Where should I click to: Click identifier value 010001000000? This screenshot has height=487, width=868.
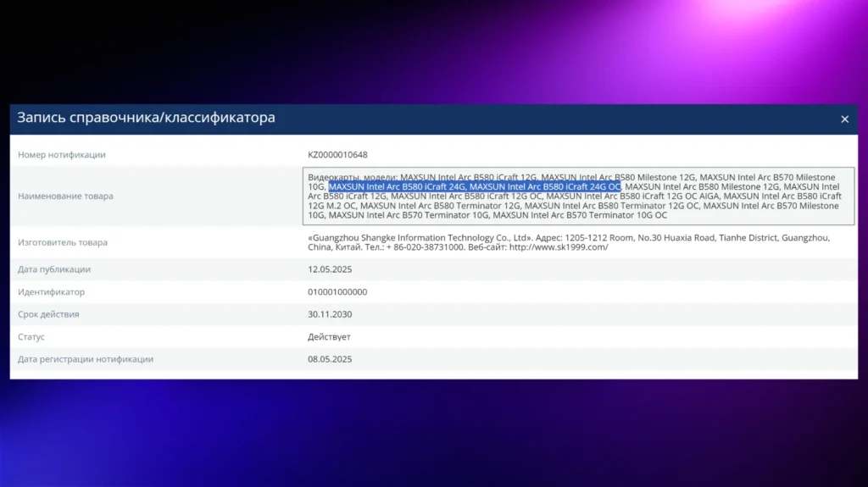click(x=337, y=291)
